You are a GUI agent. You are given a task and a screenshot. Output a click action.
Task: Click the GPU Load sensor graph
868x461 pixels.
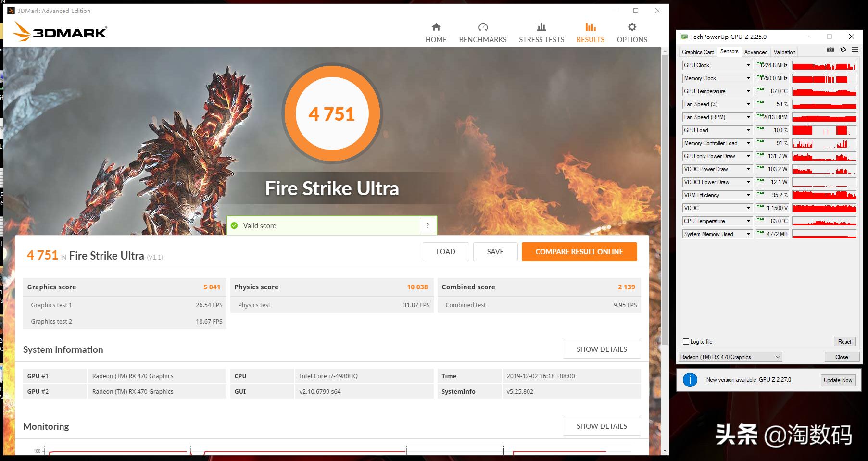point(824,130)
